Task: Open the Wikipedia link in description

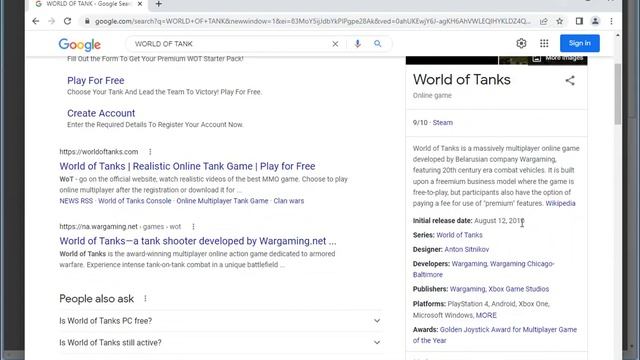Action: [x=560, y=203]
